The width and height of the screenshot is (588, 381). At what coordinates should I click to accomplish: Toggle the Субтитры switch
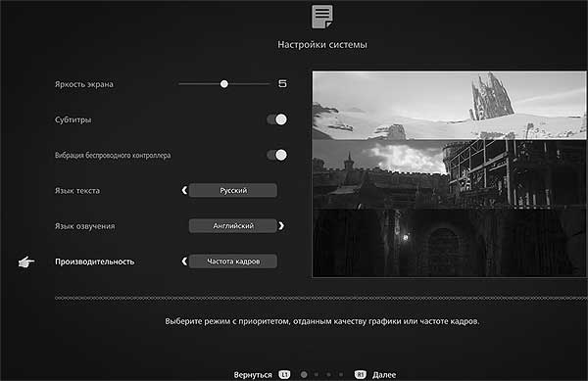pos(276,119)
